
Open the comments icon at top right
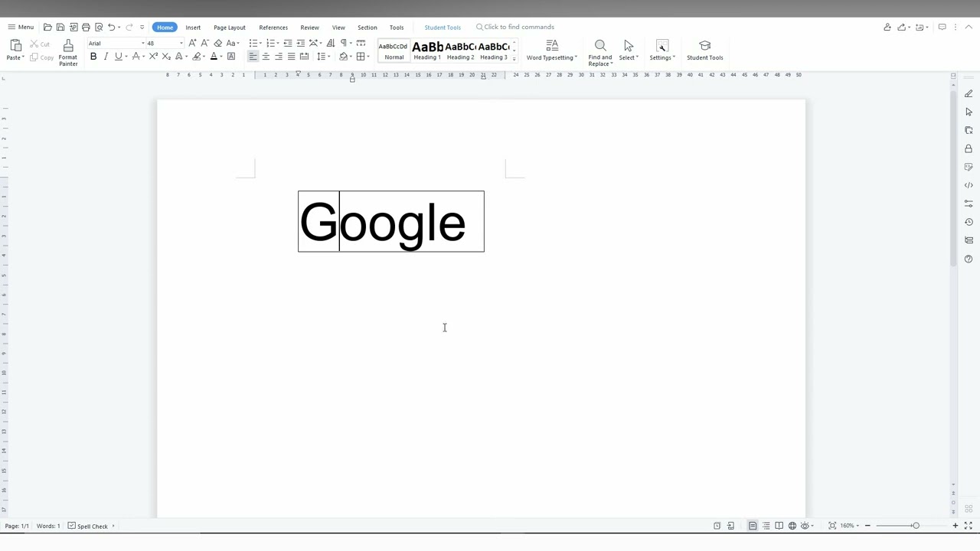(x=942, y=28)
